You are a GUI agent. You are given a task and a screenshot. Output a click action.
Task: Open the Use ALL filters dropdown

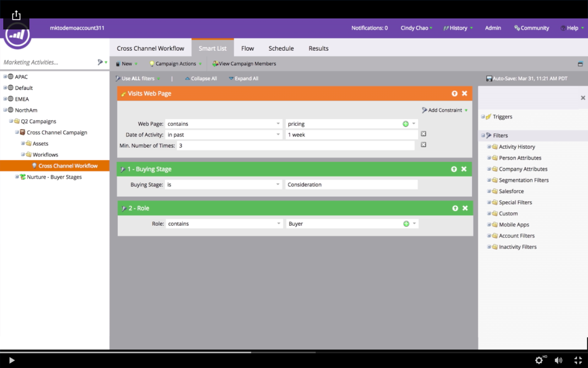tap(138, 79)
